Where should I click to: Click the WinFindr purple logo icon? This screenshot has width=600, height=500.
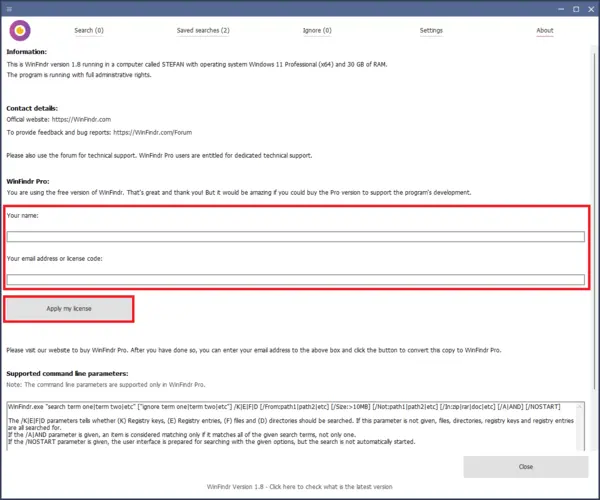[20, 31]
